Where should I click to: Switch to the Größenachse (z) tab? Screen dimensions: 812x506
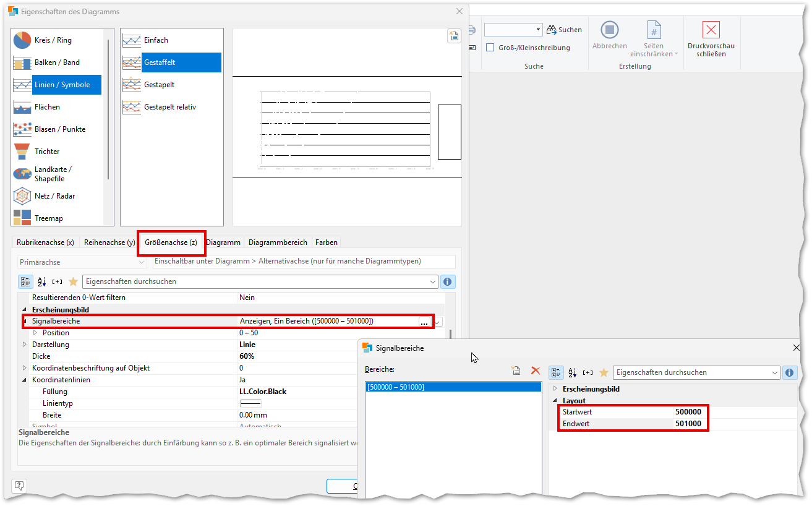pyautogui.click(x=171, y=242)
